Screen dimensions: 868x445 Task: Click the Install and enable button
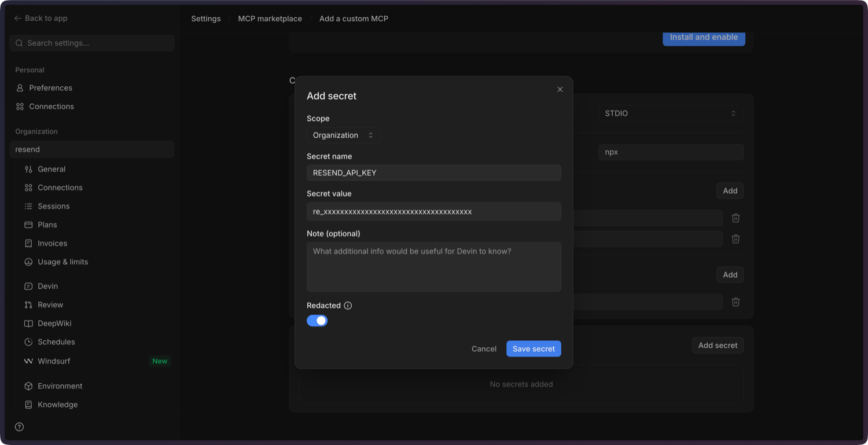click(704, 38)
